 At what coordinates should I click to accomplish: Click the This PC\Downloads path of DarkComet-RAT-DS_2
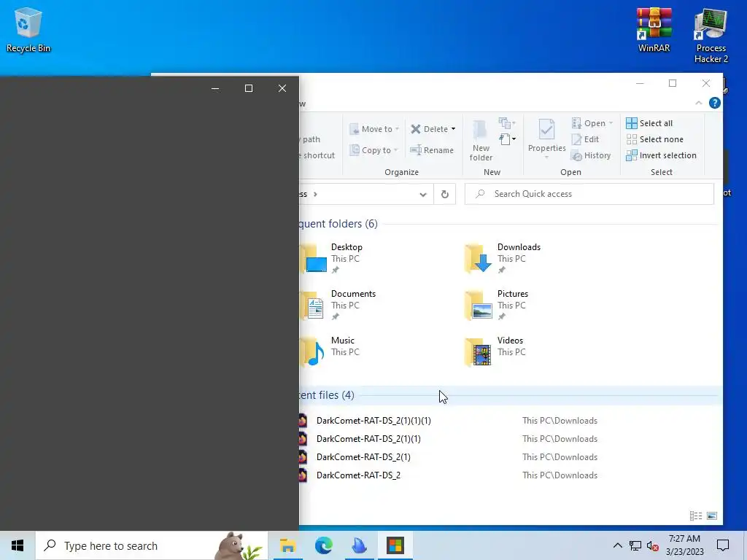pos(560,475)
